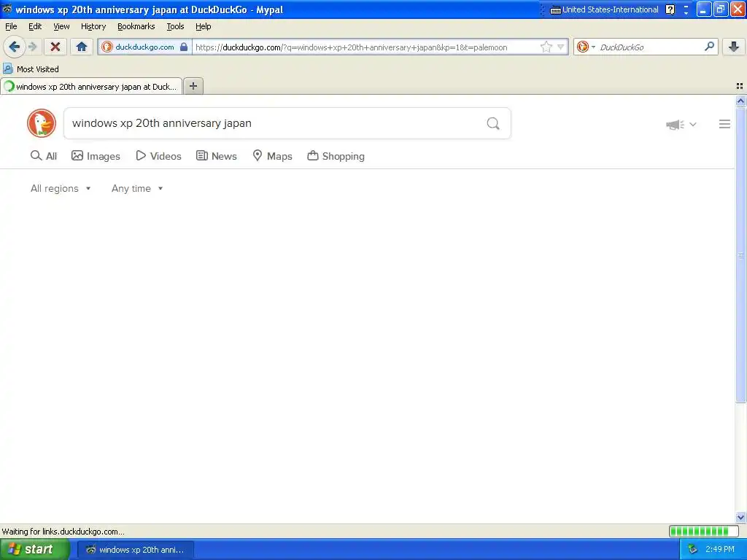Click the URL address field
This screenshot has width=747, height=560.
[365, 47]
